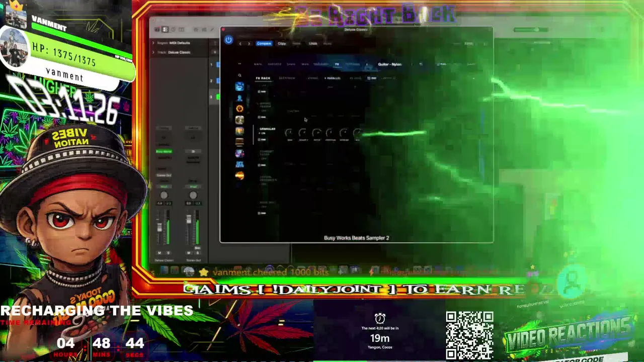
Task: Click the Stereo Out channel strip name
Action: pyautogui.click(x=193, y=260)
